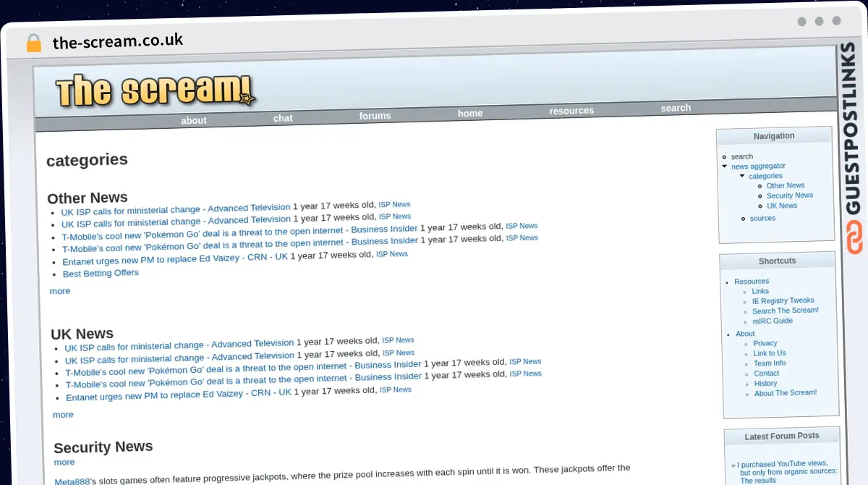Open Security News in Navigation tree
Viewport: 868px width, 485px height.
[x=790, y=195]
